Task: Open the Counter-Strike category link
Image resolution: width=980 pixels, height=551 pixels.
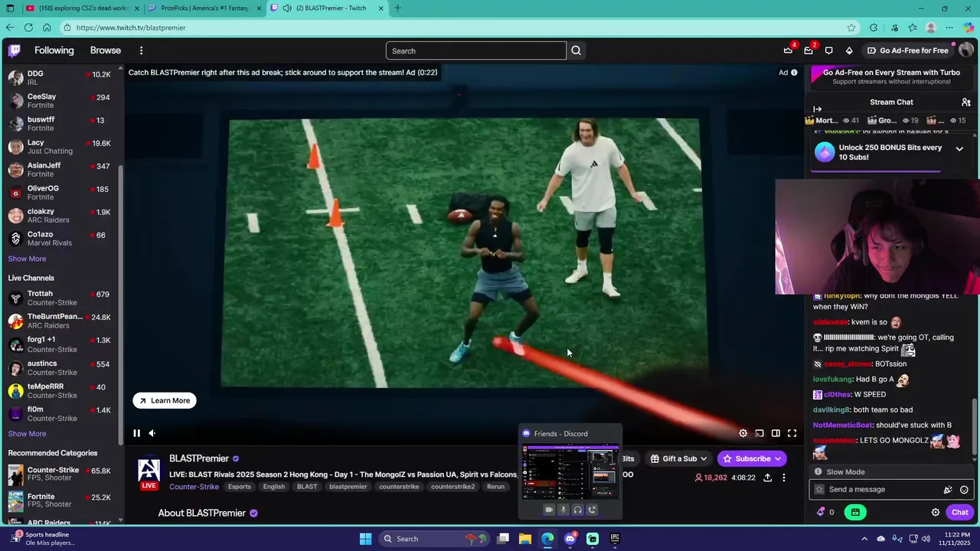Action: (x=194, y=487)
